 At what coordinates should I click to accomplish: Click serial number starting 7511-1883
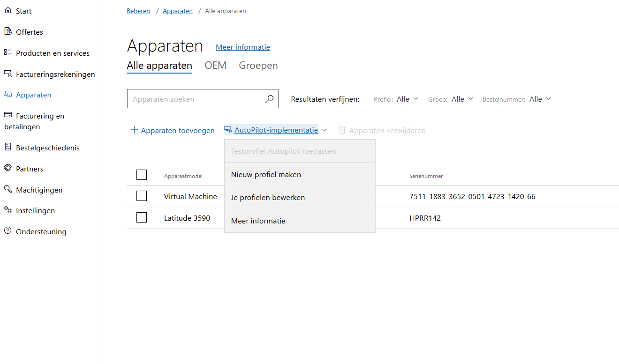click(472, 196)
